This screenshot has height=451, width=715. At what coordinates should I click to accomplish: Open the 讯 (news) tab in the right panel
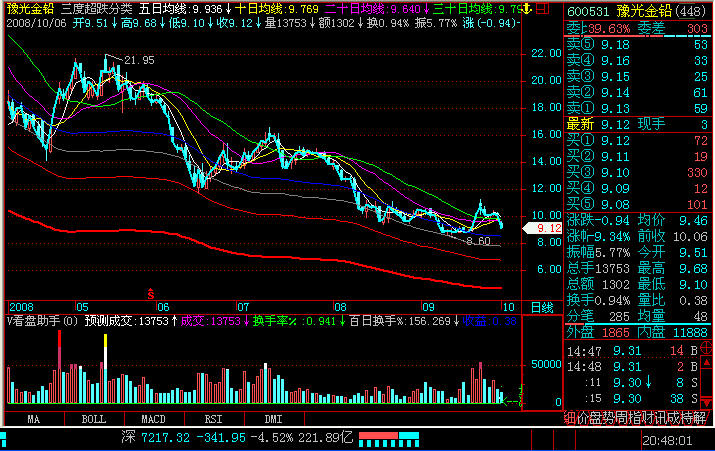(661, 418)
